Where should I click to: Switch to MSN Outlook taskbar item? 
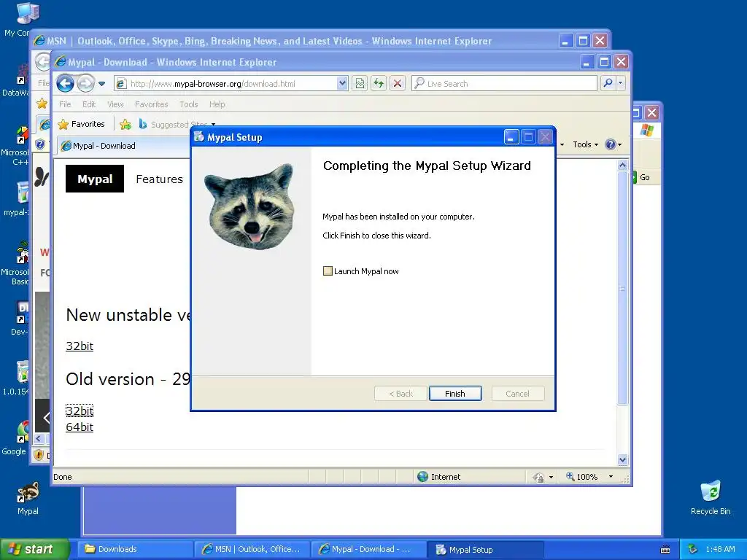pos(252,549)
